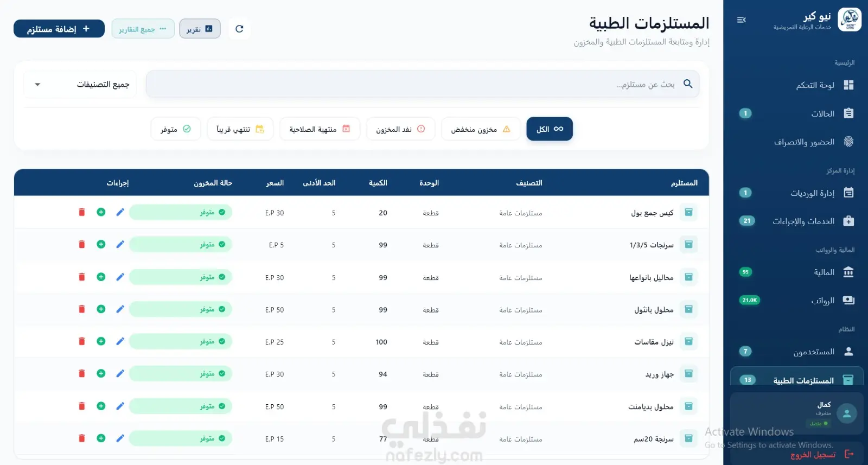Filter by نفد المخزون out of stock
The image size is (868, 465).
pos(400,129)
